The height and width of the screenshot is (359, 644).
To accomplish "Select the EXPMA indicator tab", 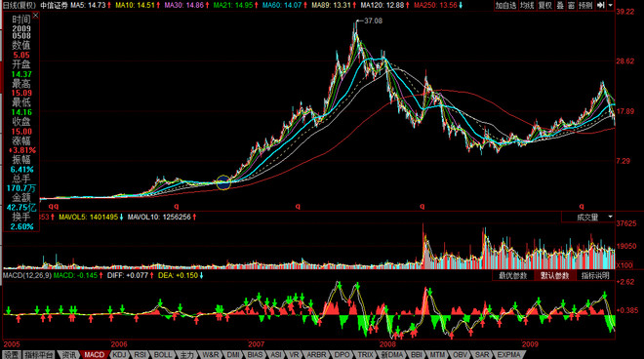I will pos(508,354).
